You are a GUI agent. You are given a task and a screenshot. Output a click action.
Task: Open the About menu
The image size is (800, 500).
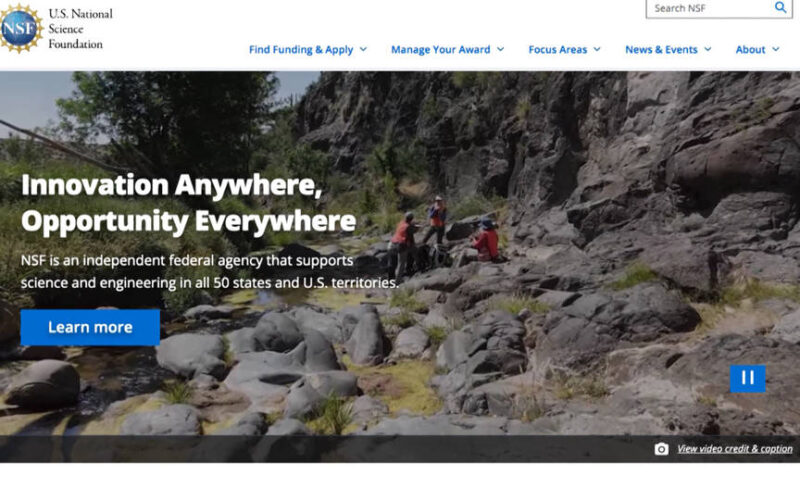point(750,49)
